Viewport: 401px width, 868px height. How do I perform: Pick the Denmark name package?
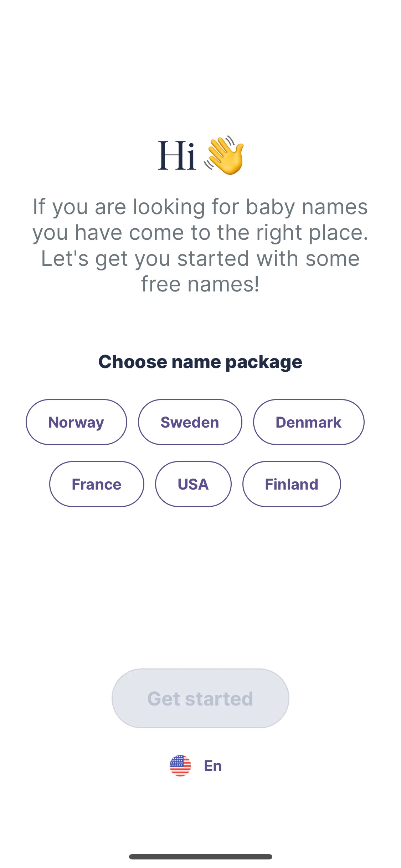[x=309, y=422]
